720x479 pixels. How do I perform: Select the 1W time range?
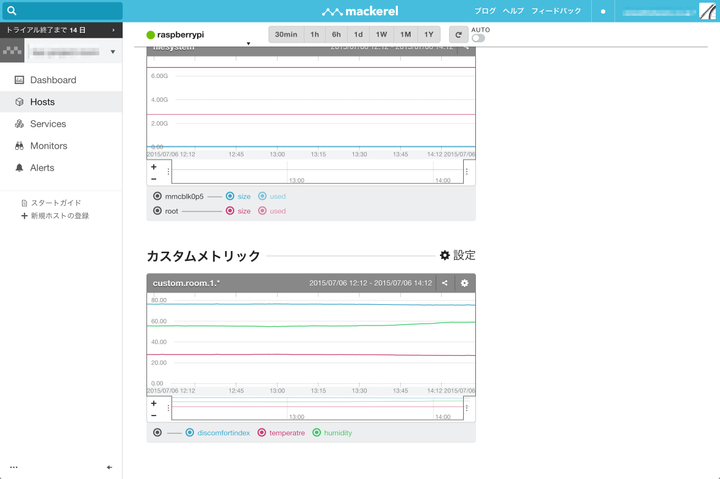click(x=382, y=34)
